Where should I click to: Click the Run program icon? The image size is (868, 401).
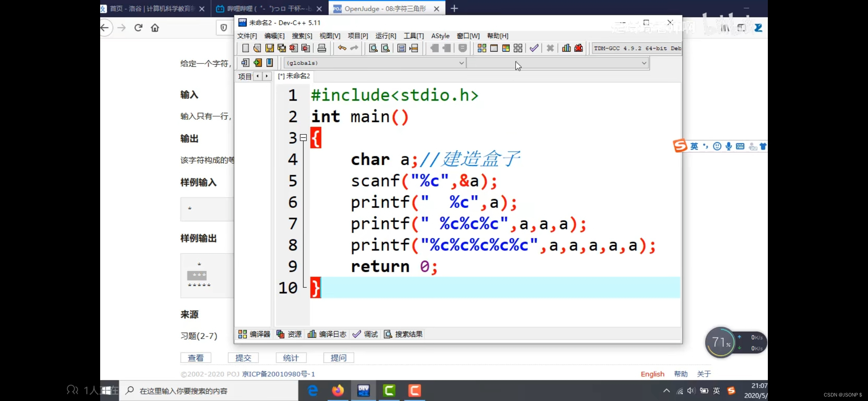494,48
